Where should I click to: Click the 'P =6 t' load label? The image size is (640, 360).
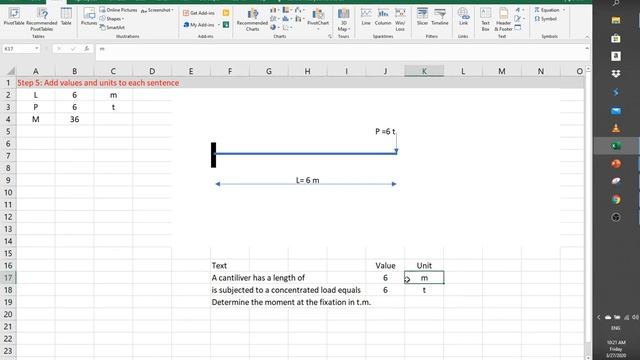[385, 131]
